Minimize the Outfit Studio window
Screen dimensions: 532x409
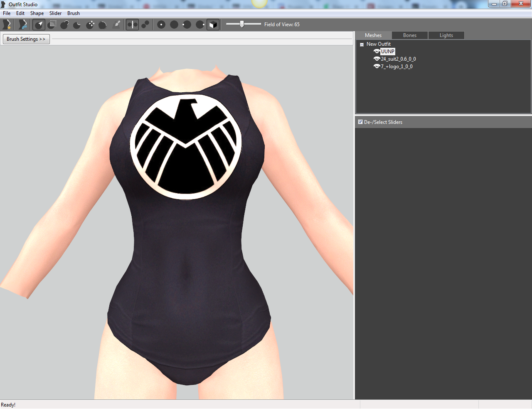tap(494, 4)
